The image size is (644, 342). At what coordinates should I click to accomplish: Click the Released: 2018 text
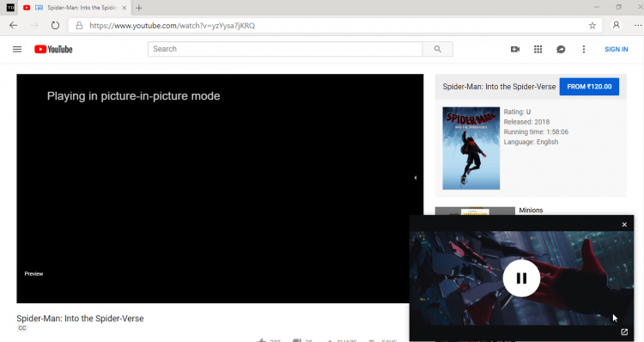(x=526, y=122)
